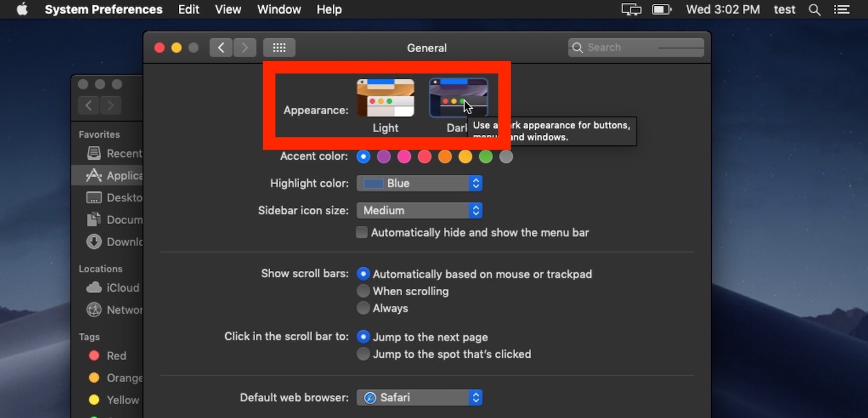Select the Orange tag dot in Finder

pos(94,378)
